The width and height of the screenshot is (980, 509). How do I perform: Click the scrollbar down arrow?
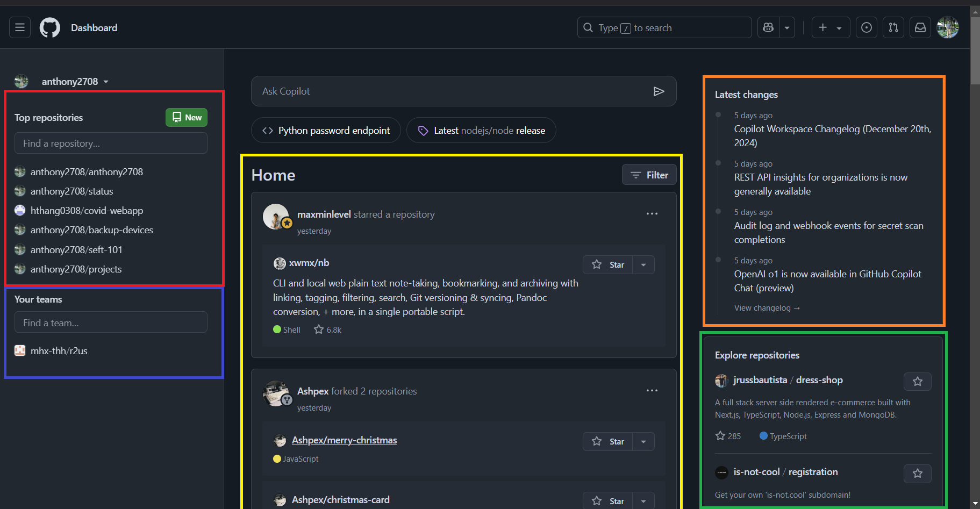(975, 504)
